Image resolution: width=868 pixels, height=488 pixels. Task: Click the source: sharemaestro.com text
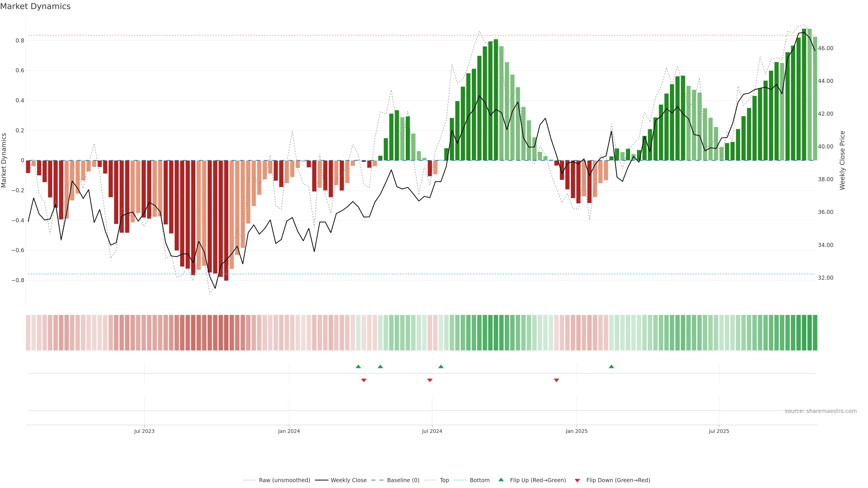(x=821, y=411)
